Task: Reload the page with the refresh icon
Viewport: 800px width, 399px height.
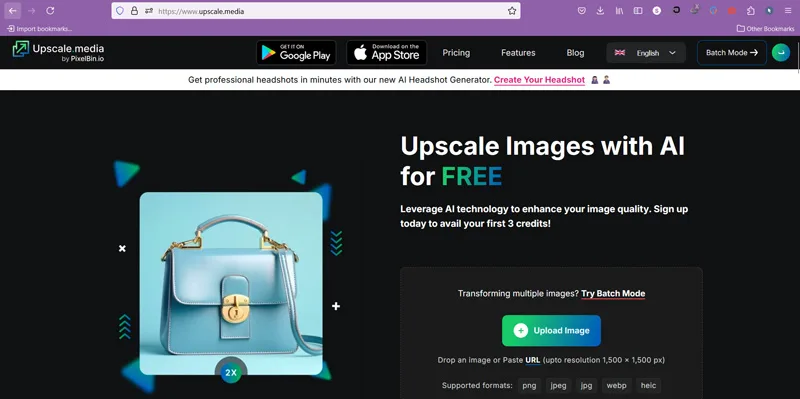Action: [x=50, y=11]
